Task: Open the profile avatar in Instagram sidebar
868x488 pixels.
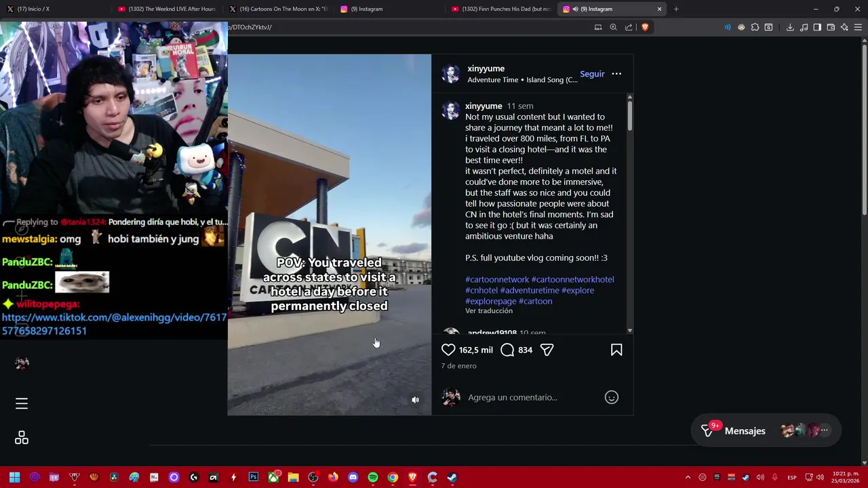Action: [22, 363]
